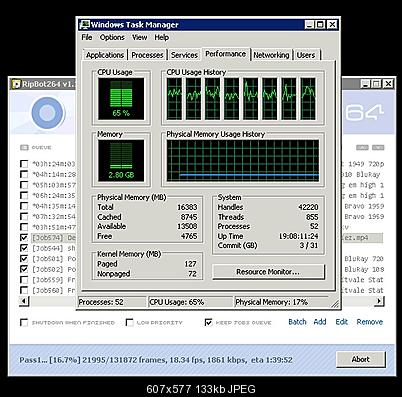Click the Commit (GB) value 3 / 31

click(309, 246)
